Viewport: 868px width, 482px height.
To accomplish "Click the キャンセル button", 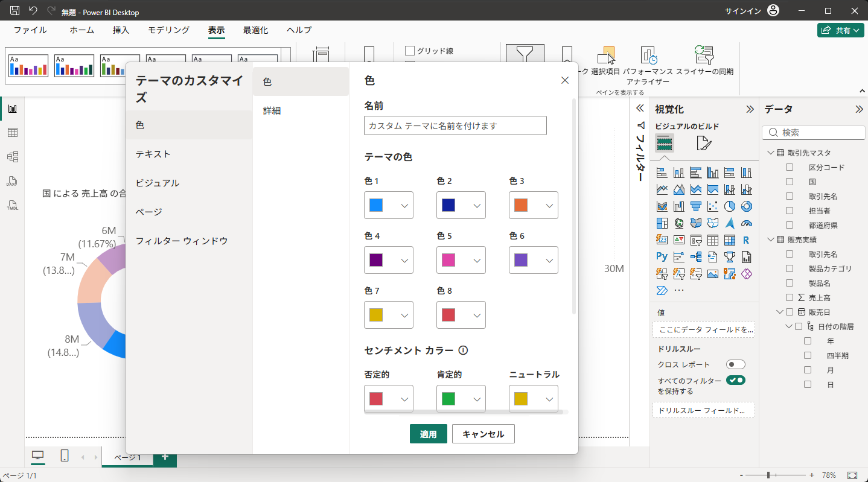I will pyautogui.click(x=483, y=434).
